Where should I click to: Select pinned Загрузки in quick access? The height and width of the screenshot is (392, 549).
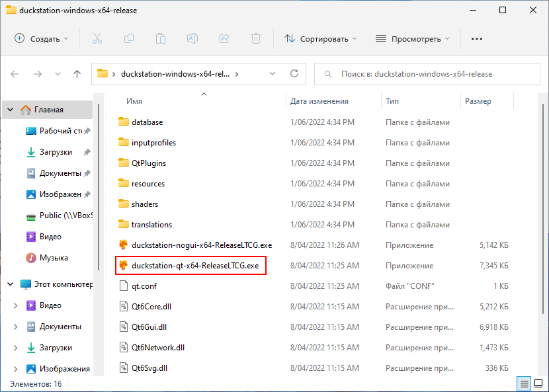pyautogui.click(x=58, y=152)
